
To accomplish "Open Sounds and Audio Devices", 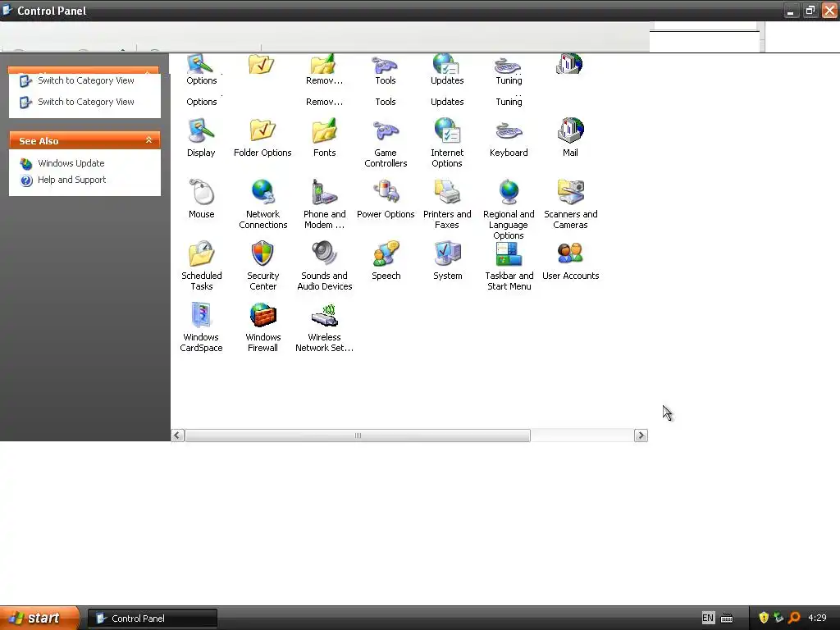I will click(x=324, y=267).
